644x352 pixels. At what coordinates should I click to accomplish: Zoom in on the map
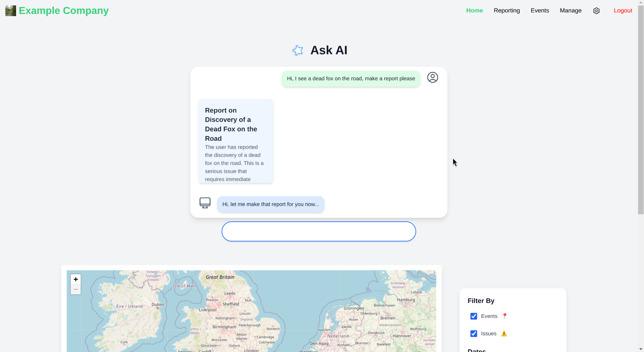pyautogui.click(x=75, y=279)
